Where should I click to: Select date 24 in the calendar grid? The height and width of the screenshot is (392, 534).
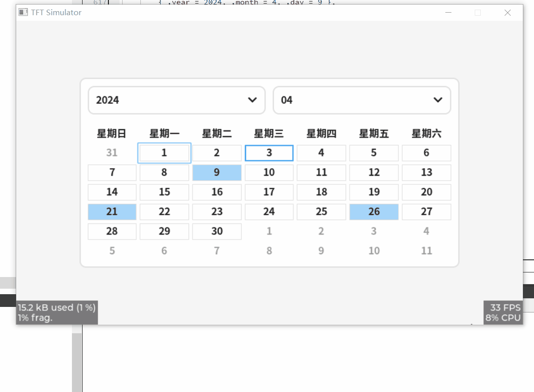click(x=269, y=212)
